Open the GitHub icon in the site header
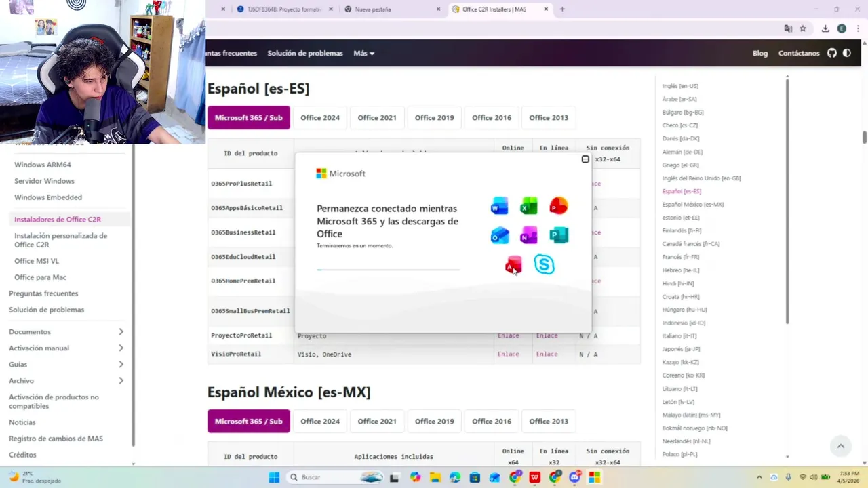The width and height of the screenshot is (868, 488). pyautogui.click(x=832, y=53)
